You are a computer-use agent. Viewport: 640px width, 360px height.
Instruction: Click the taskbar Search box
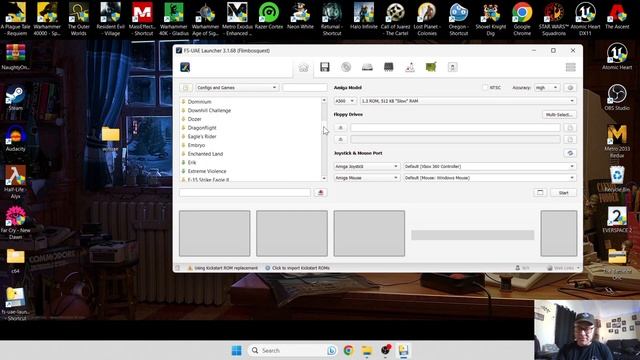click(293, 350)
